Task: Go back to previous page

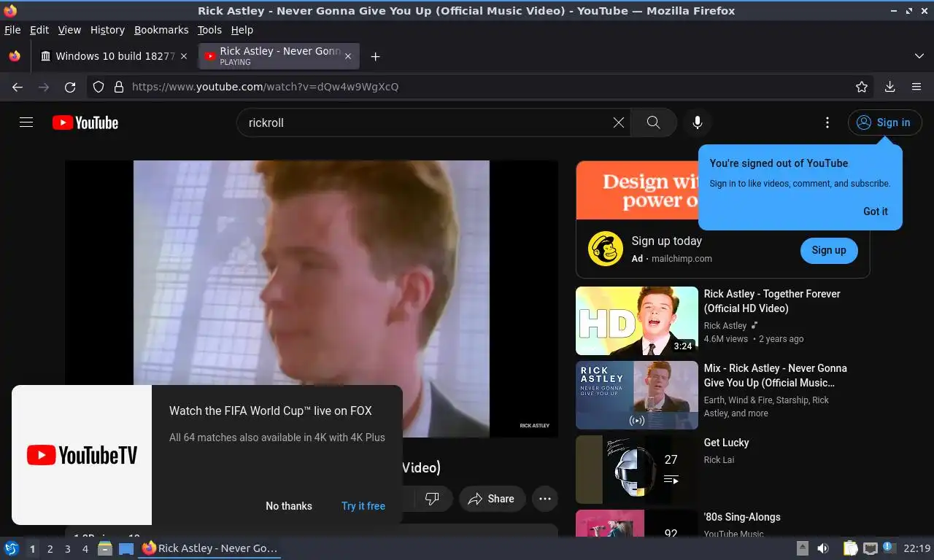Action: (x=18, y=87)
